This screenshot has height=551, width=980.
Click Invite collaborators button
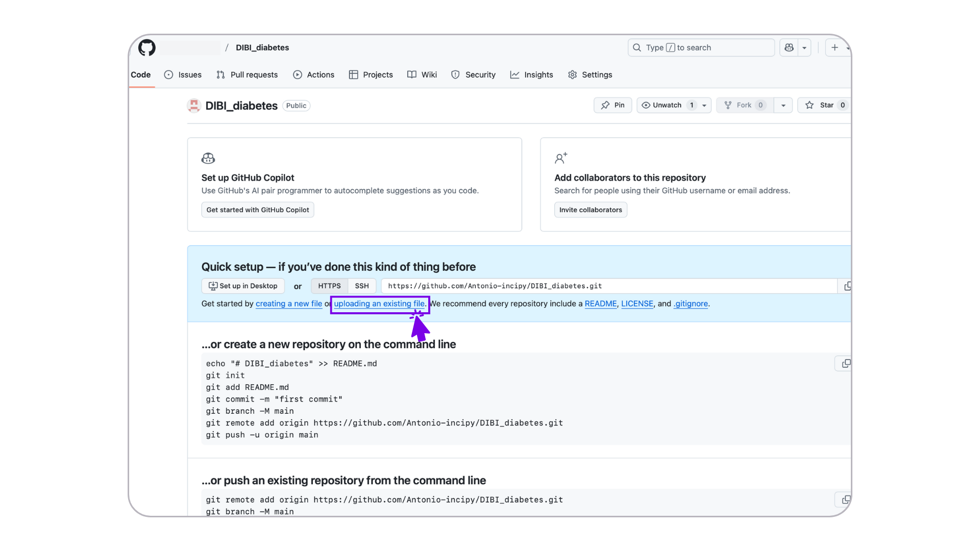[591, 210]
